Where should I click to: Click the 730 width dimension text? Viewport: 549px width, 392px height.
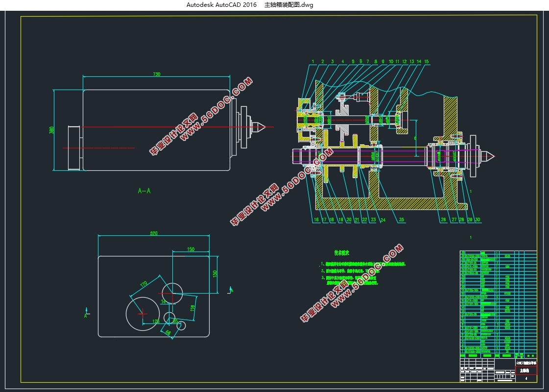click(x=157, y=74)
